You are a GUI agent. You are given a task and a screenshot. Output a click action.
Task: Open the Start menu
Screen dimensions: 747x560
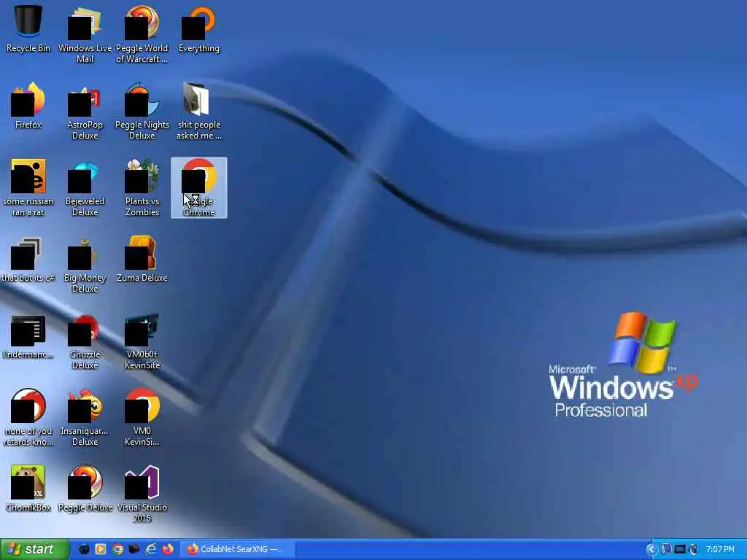coord(34,549)
